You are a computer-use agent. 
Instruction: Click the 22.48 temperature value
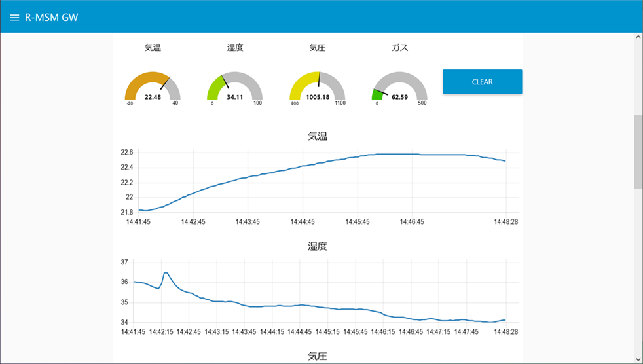153,97
